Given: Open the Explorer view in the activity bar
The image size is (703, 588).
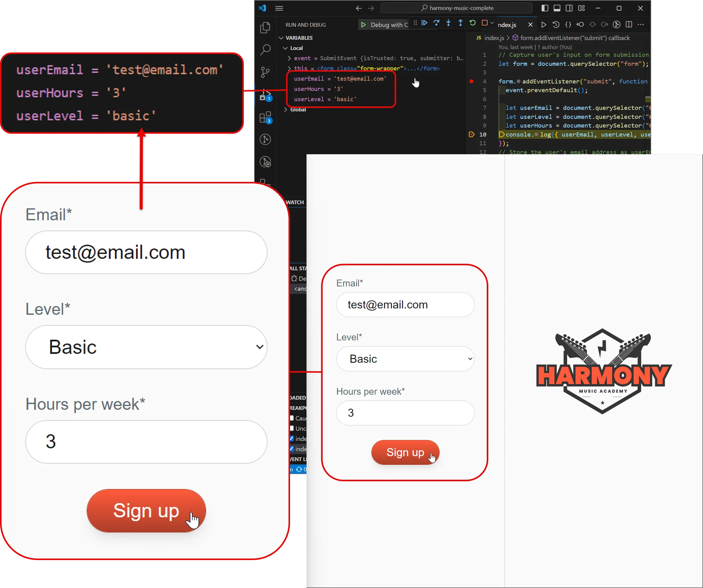Looking at the screenshot, I should (x=265, y=28).
